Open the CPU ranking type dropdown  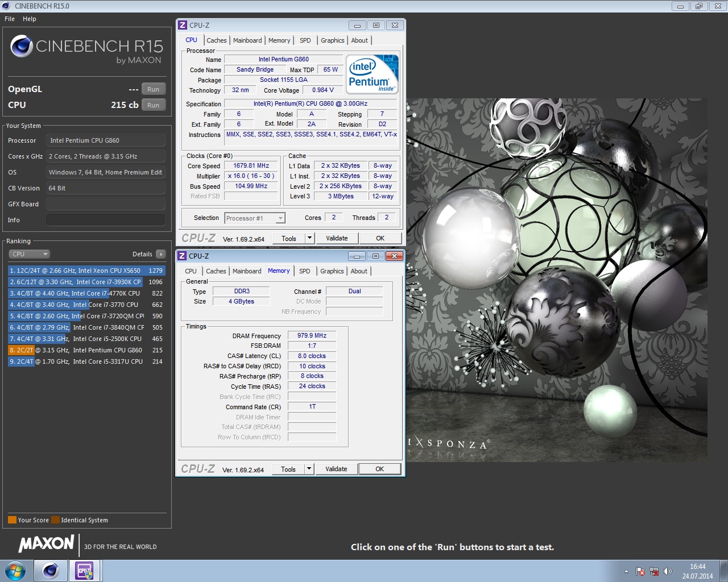[29, 254]
